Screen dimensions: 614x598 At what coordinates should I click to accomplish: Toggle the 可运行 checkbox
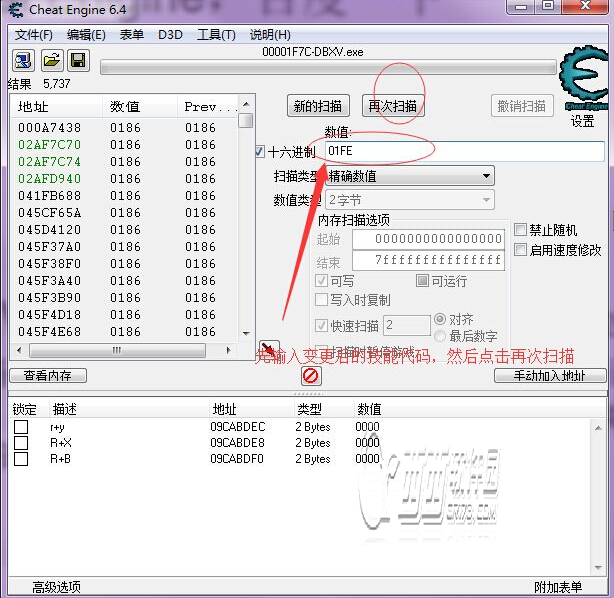tap(422, 280)
